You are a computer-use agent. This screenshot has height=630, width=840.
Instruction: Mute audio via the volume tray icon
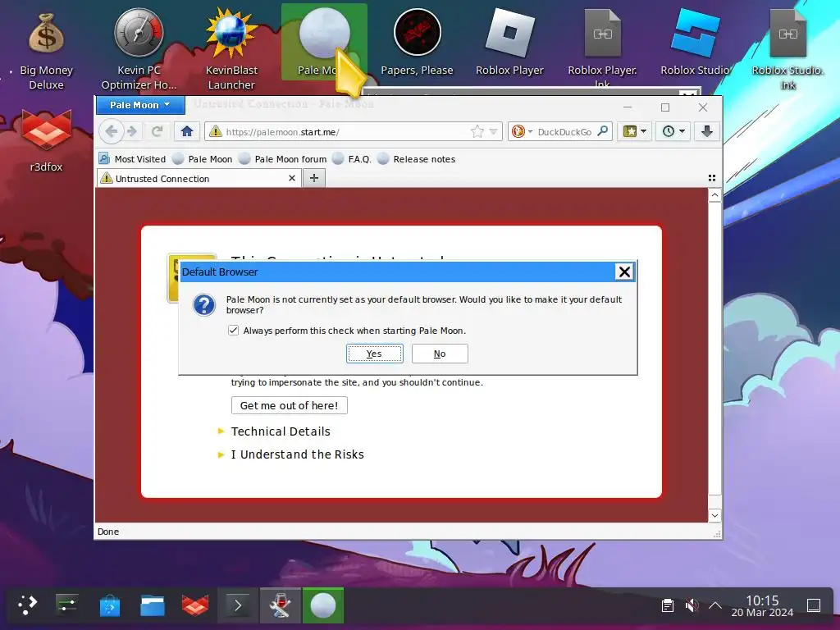coord(691,605)
